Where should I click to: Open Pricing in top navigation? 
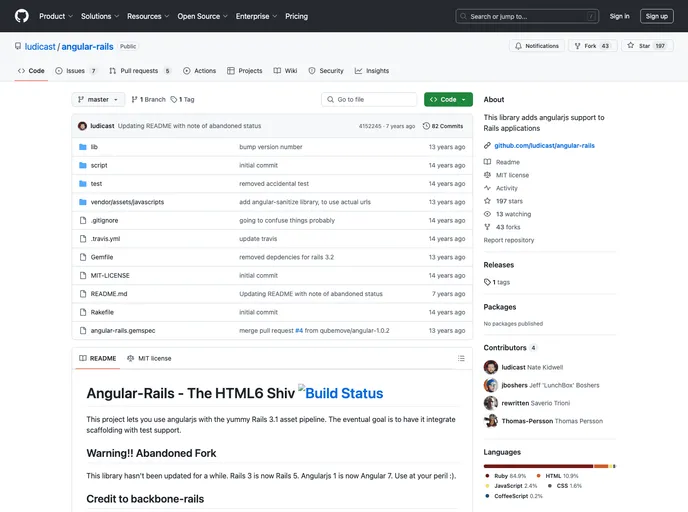tap(297, 16)
